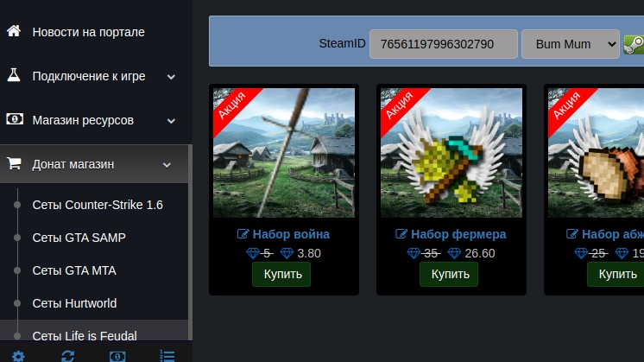644x362 pixels.
Task: Click Купить under Набор фермера
Action: coord(449,274)
